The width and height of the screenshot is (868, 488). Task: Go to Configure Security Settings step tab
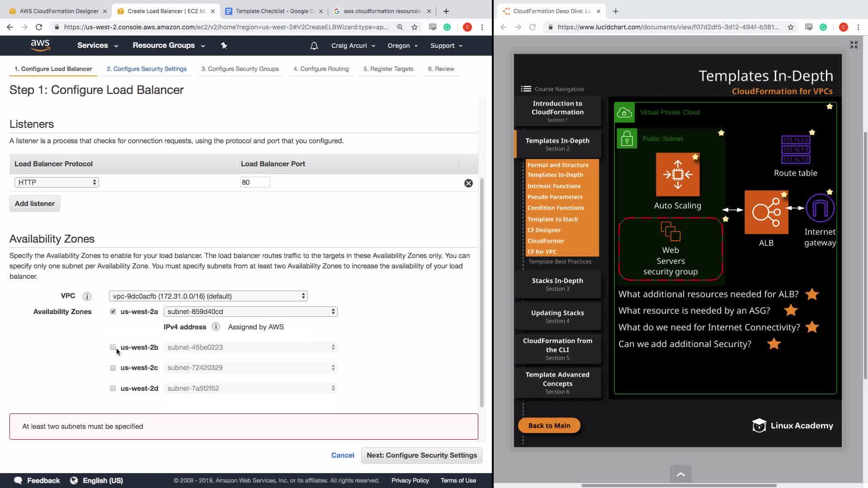click(x=146, y=69)
